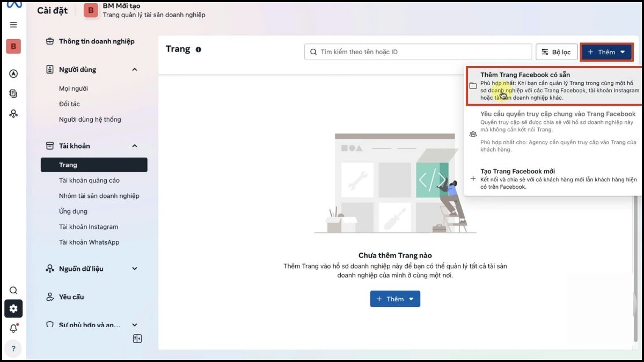
Task: Collapse the Người dùng section chevron
Action: 135,69
